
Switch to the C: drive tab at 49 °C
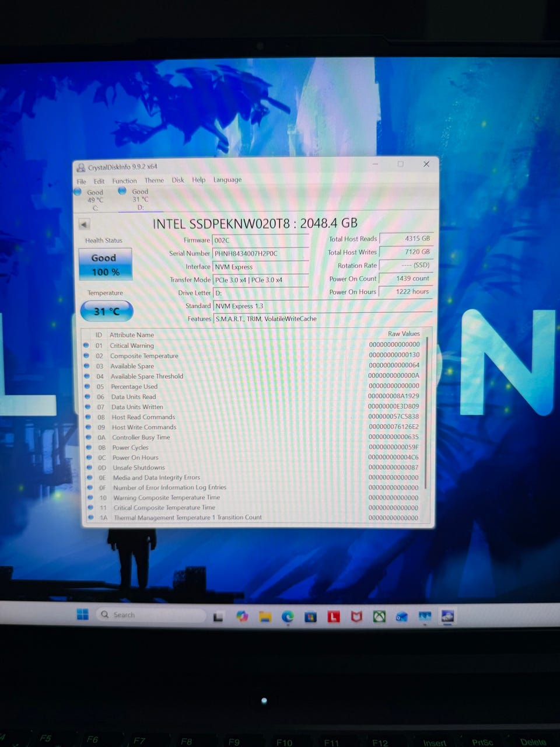[x=94, y=200]
